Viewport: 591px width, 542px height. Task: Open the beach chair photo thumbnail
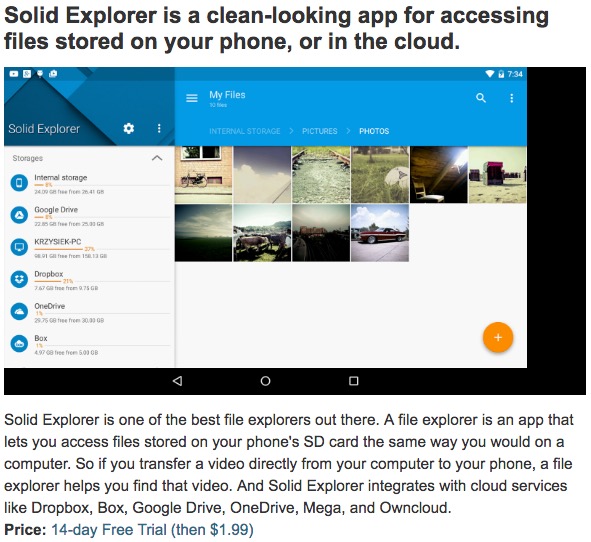point(498,175)
